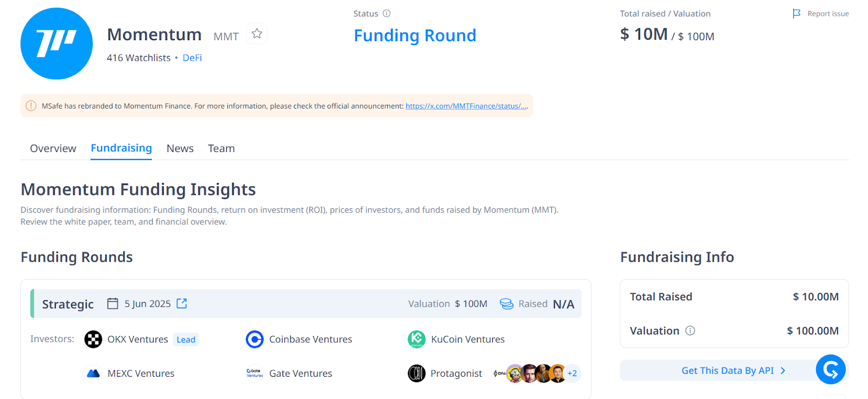Click the Momentum logo icon

[x=56, y=43]
